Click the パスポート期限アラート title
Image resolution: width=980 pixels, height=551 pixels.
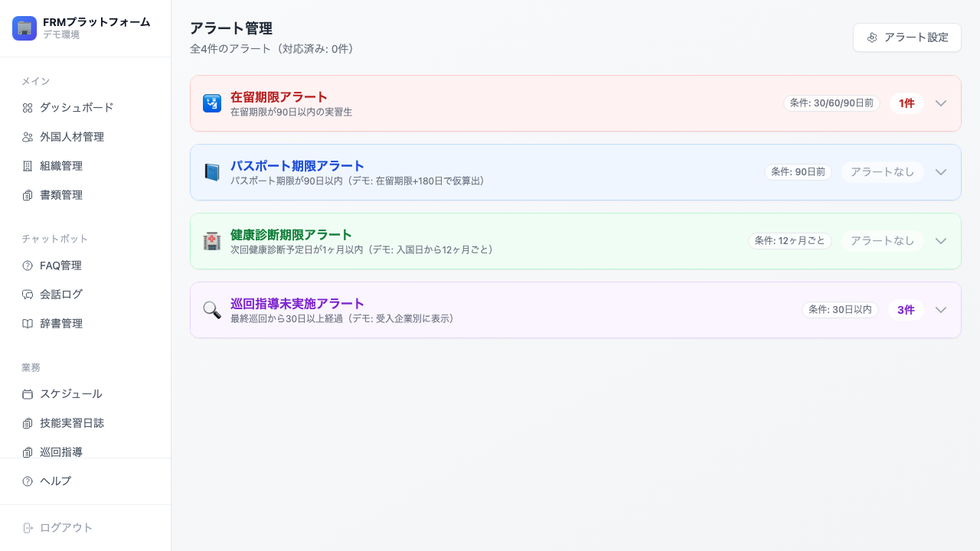[297, 166]
